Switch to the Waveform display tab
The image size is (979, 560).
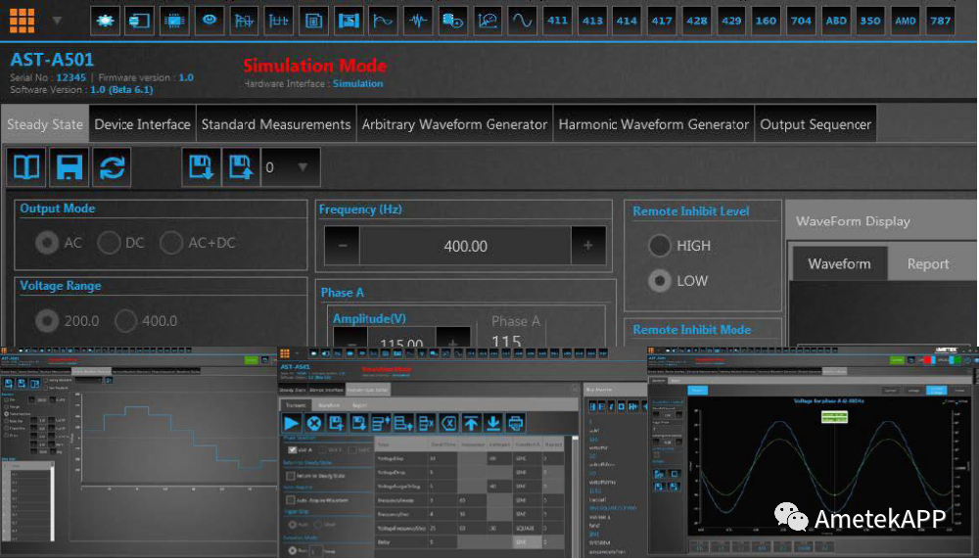(x=839, y=263)
